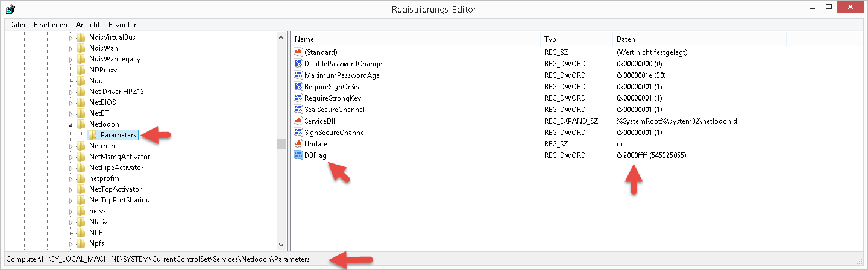Select the RequireSignOrSeal value icon
Image resolution: width=868 pixels, height=270 pixels.
pyautogui.click(x=298, y=87)
